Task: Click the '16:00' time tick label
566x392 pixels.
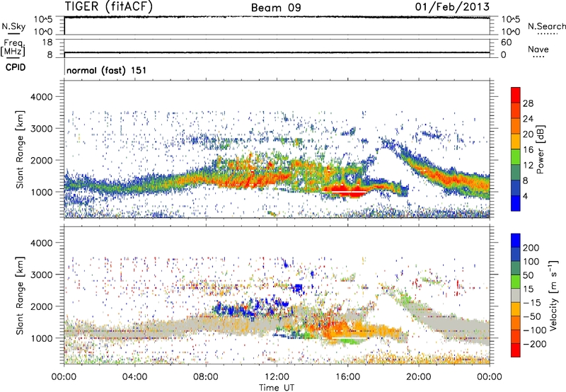Action: click(347, 377)
